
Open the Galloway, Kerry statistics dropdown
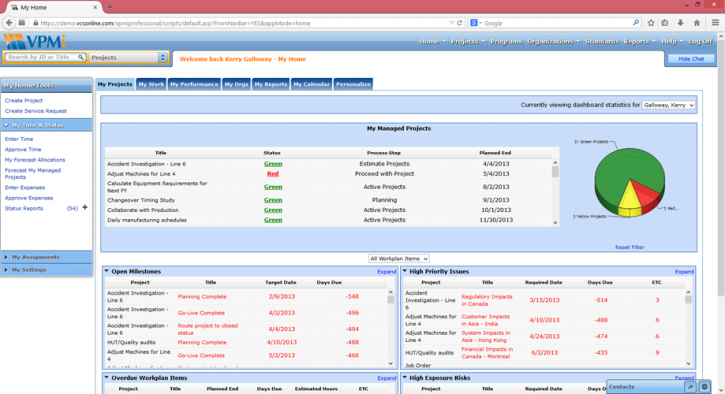[x=669, y=105]
